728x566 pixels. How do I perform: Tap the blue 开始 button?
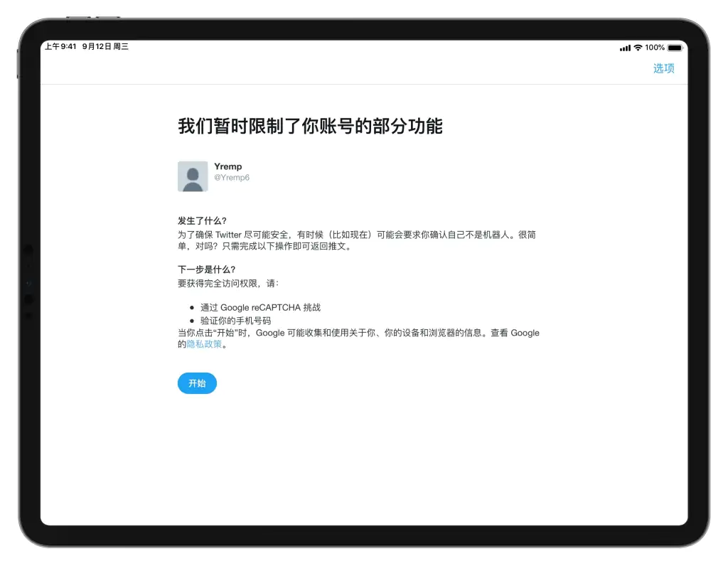click(197, 383)
